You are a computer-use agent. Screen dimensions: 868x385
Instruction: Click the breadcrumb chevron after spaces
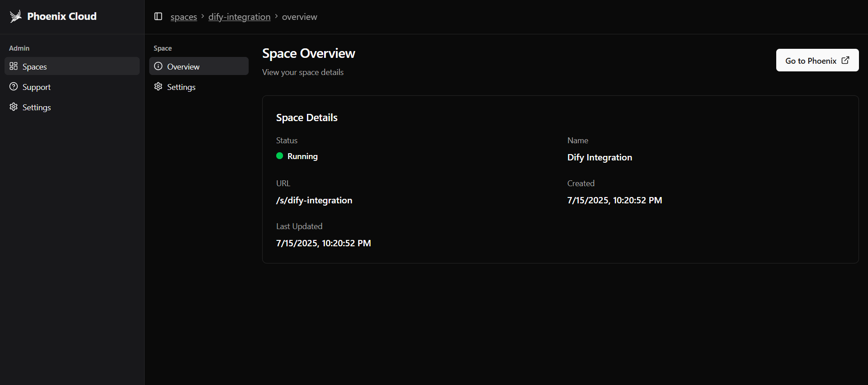pyautogui.click(x=203, y=16)
